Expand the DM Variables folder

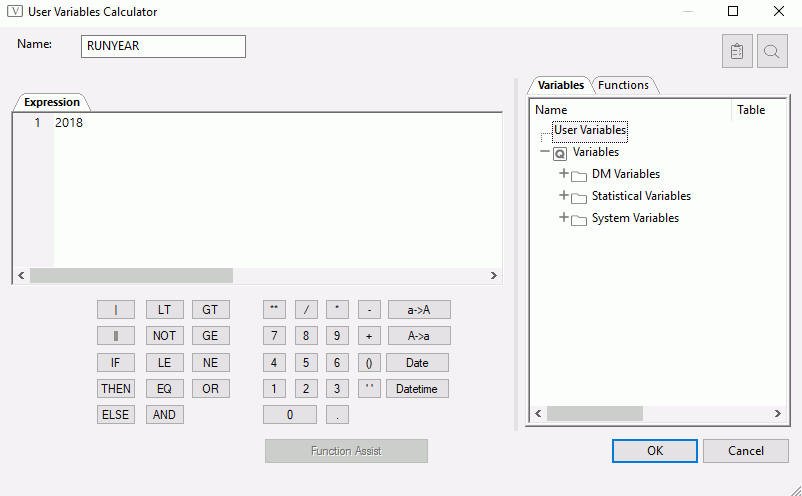(x=564, y=174)
